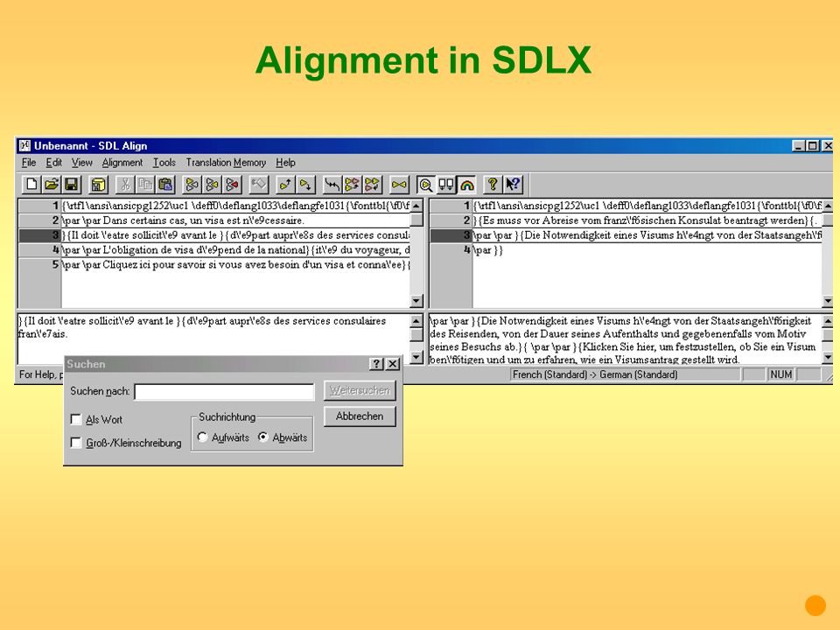Click the pointer-with-question-mark context help icon

point(514,185)
